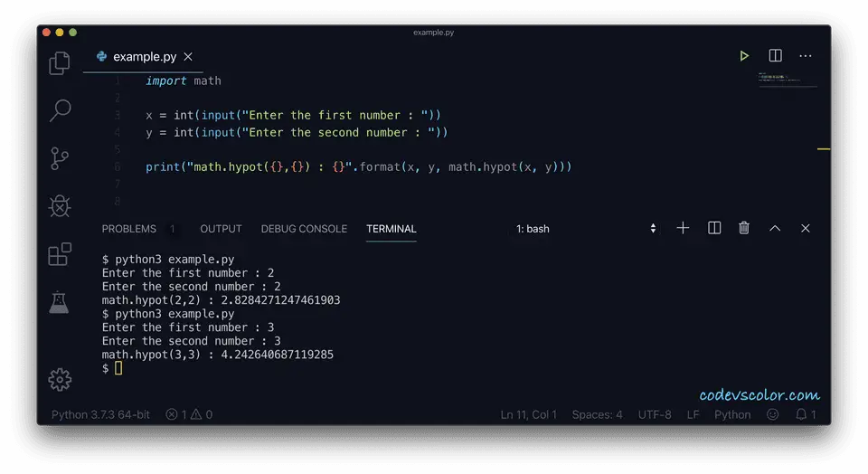Switch to the TERMINAL tab
The height and width of the screenshot is (474, 868).
pyautogui.click(x=391, y=229)
